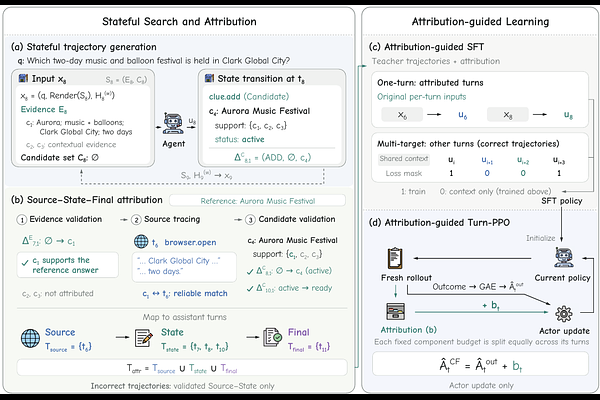Click 'c₂, c₃: not attributed' text

[x=58, y=294]
